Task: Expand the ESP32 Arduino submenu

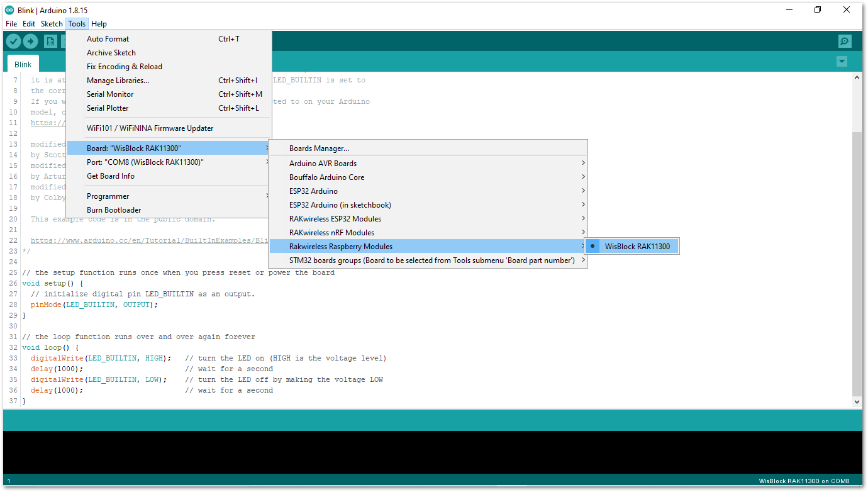Action: point(428,191)
